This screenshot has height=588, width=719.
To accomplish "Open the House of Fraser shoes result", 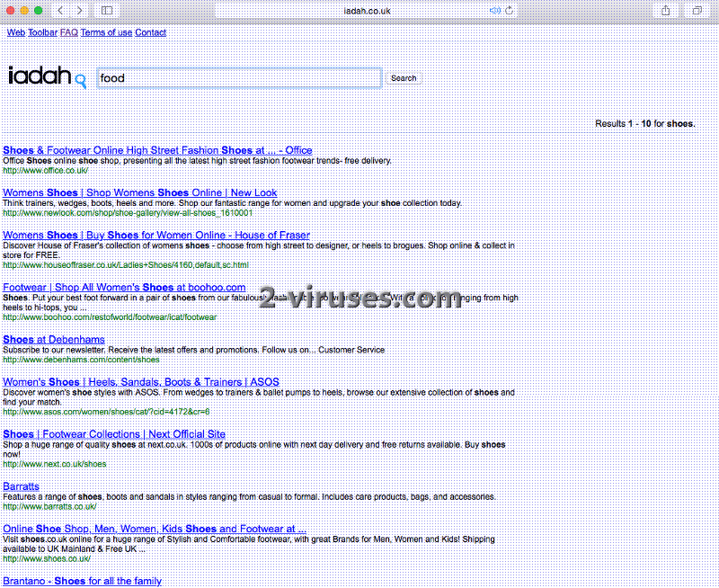I will pos(156,236).
